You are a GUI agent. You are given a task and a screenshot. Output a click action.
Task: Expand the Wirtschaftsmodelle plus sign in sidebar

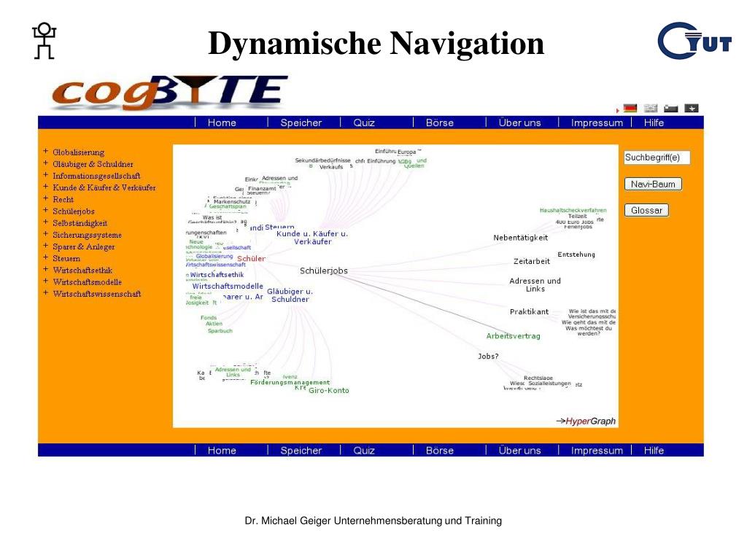(x=46, y=281)
